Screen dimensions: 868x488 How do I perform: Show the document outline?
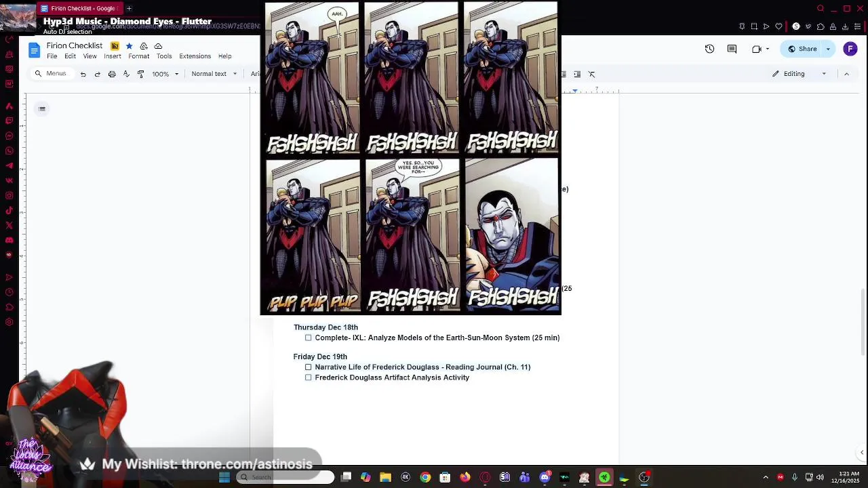pos(42,108)
